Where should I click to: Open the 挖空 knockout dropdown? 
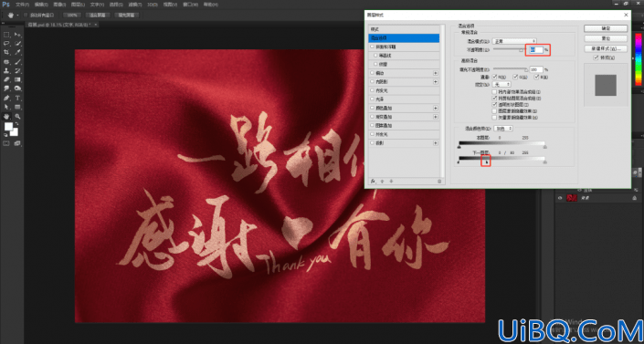[x=501, y=84]
